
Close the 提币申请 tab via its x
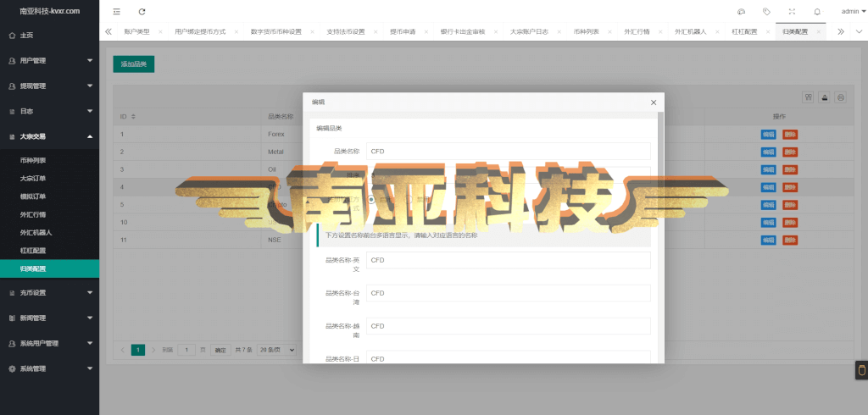(427, 32)
